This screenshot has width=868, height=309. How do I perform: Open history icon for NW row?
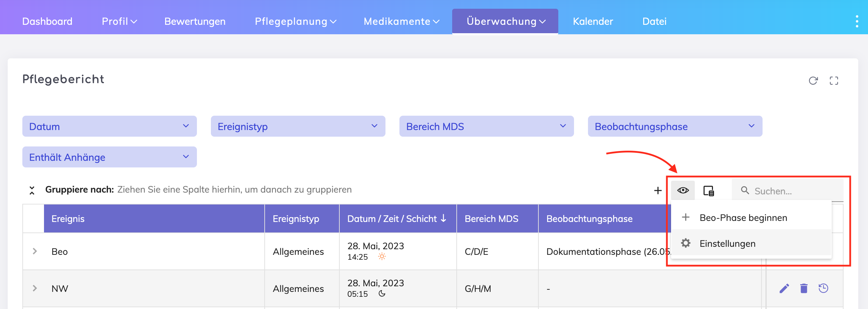823,288
